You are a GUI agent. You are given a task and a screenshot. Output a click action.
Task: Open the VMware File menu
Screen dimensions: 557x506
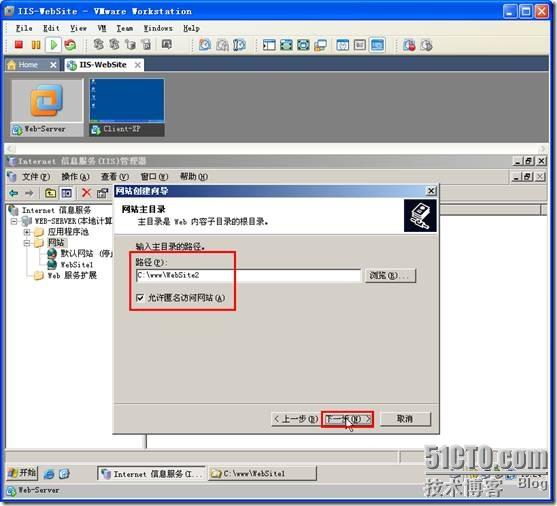click(x=24, y=28)
